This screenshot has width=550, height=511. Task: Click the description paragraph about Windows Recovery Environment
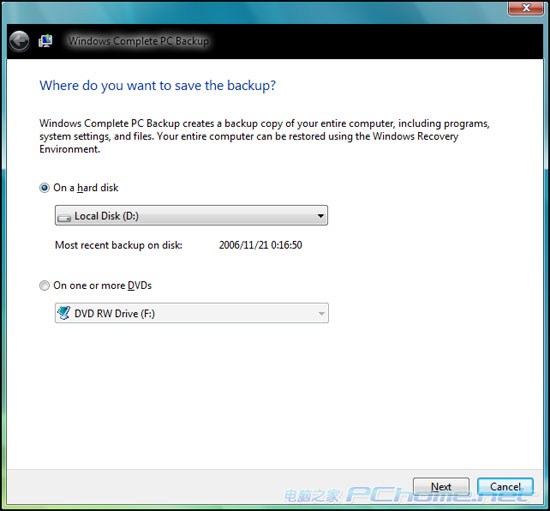(x=264, y=136)
